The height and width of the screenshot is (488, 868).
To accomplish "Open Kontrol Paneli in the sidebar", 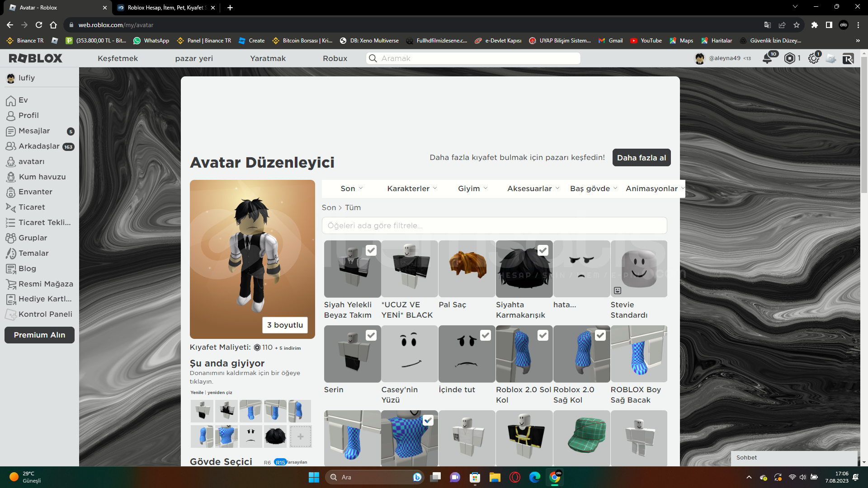I will [x=39, y=314].
